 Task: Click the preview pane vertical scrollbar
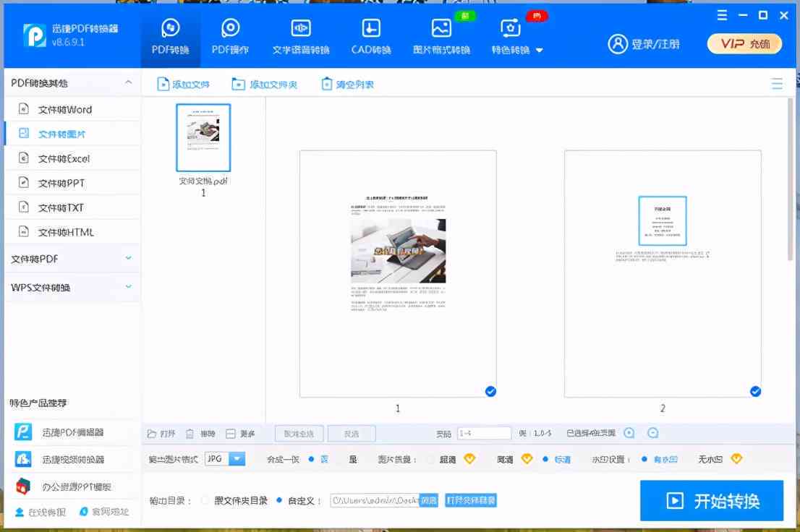(x=791, y=179)
